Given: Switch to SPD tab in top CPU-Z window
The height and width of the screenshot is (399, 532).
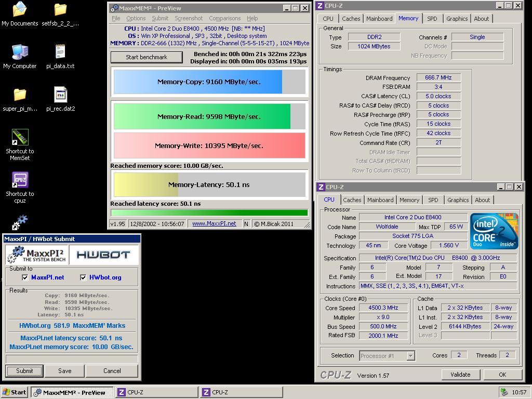Looking at the screenshot, I should tap(432, 19).
